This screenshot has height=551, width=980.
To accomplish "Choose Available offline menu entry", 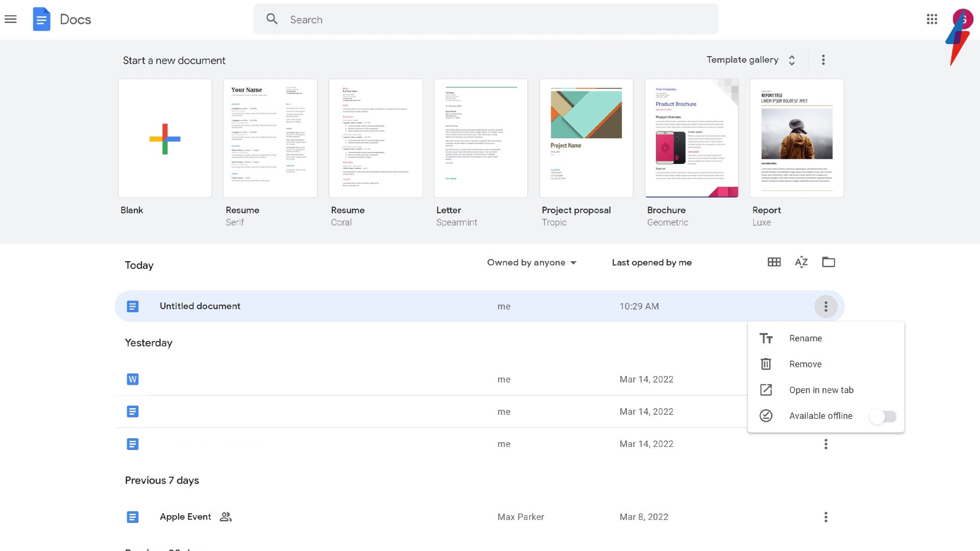I will coord(826,416).
